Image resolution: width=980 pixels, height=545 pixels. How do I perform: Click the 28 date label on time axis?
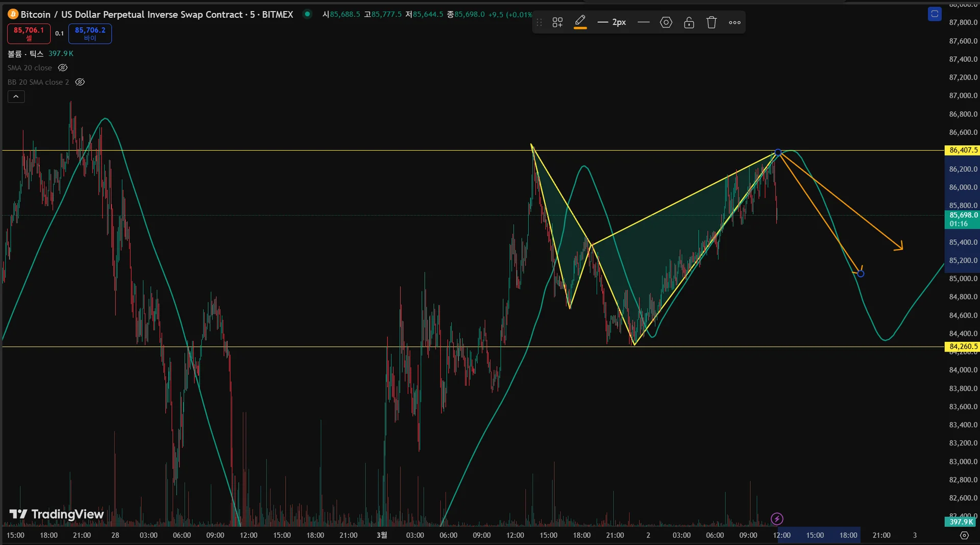115,535
